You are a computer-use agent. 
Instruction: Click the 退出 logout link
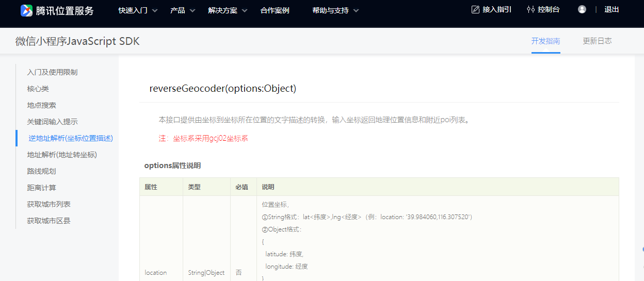[x=611, y=9]
